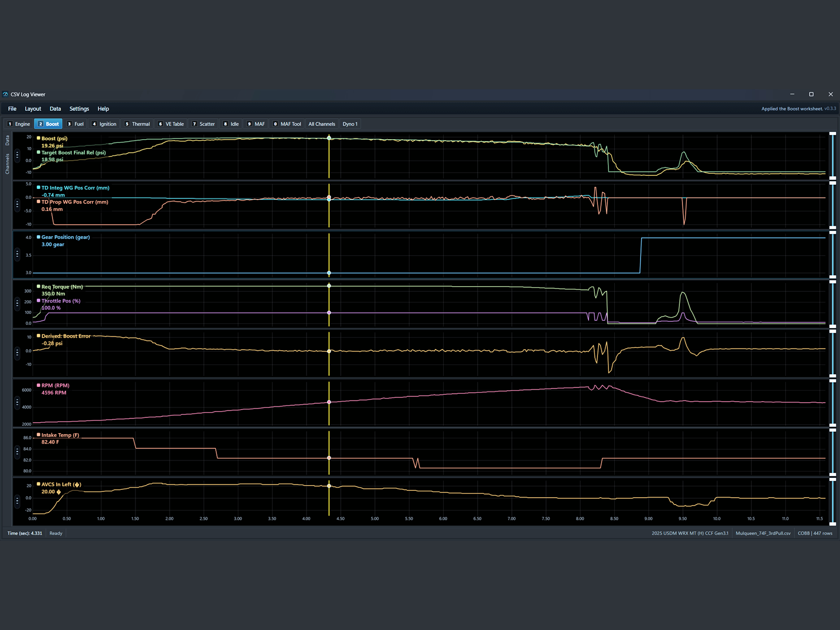840x630 pixels.
Task: Click the 82.40 F intake temp readout
Action: pos(50,442)
